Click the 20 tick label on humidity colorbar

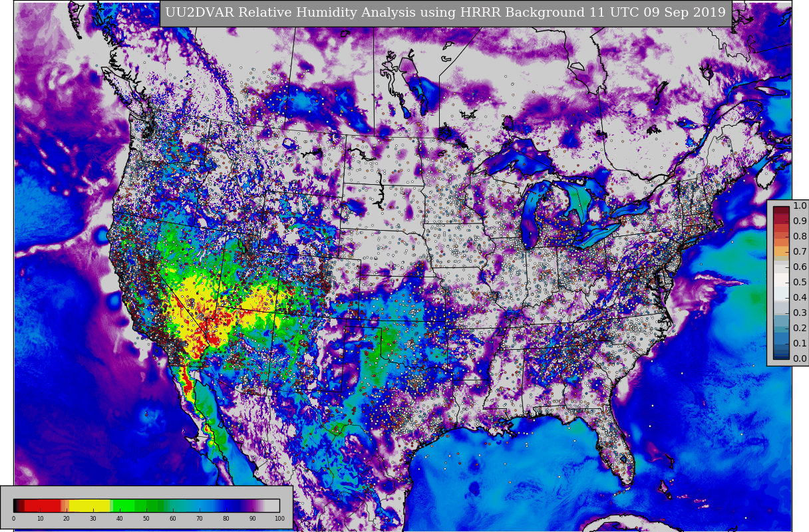click(67, 519)
